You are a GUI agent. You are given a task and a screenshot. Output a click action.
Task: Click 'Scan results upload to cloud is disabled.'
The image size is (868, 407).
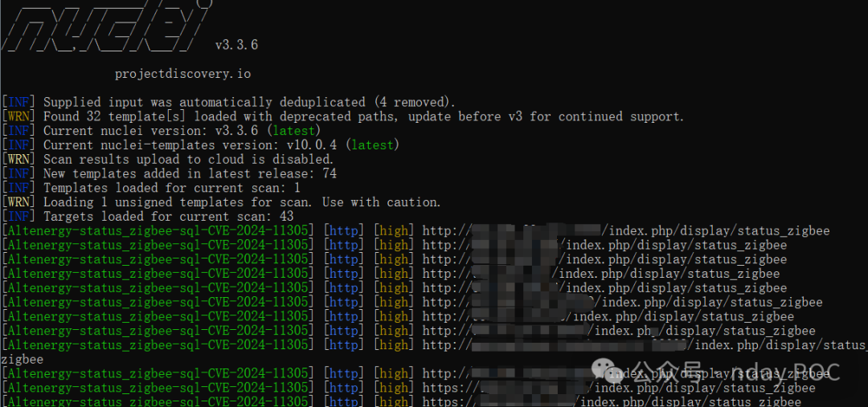coord(189,160)
